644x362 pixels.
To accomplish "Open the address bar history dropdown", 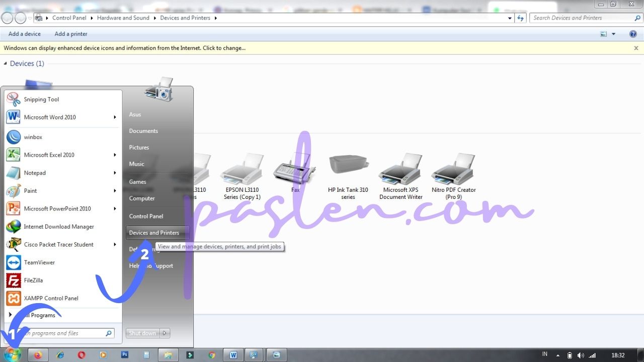I will (x=510, y=18).
